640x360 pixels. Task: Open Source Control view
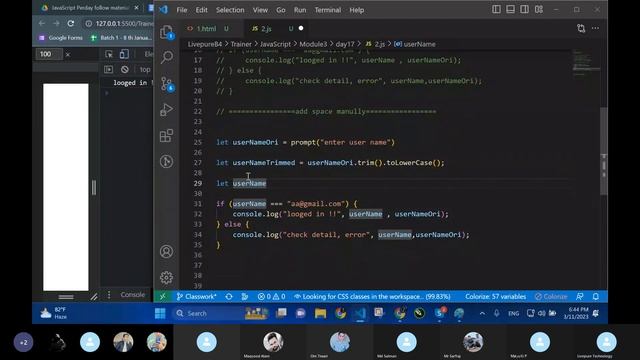click(167, 84)
